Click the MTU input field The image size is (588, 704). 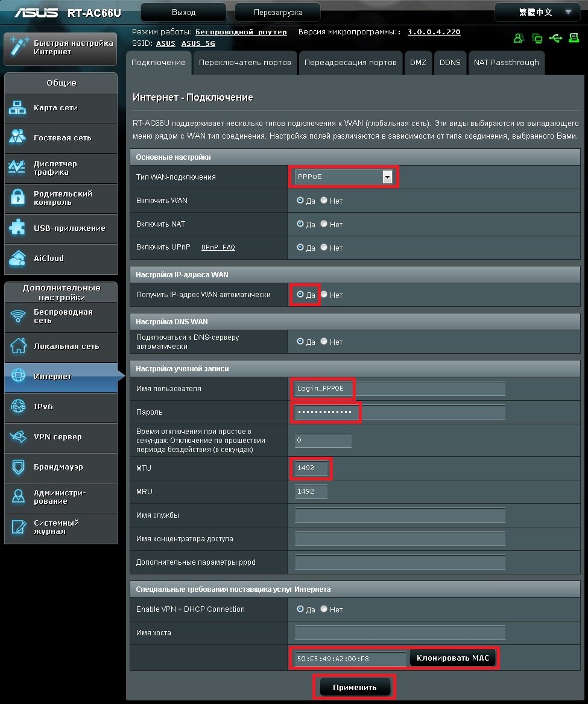coord(311,468)
